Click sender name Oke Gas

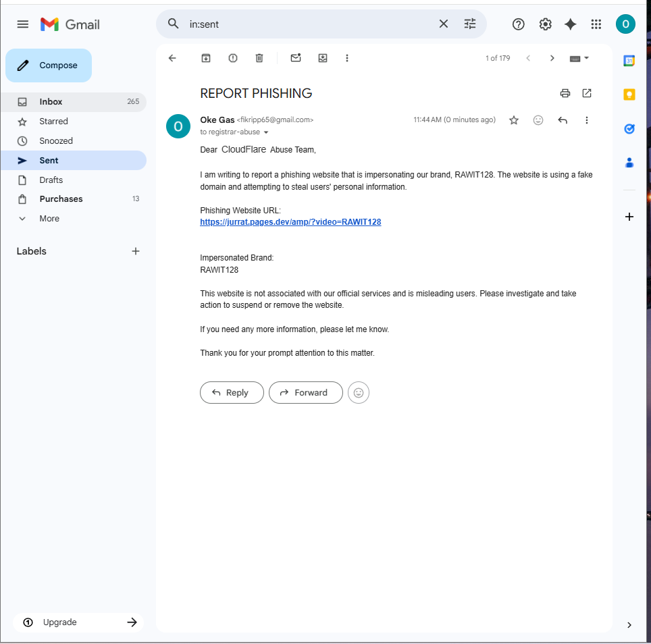coord(217,120)
